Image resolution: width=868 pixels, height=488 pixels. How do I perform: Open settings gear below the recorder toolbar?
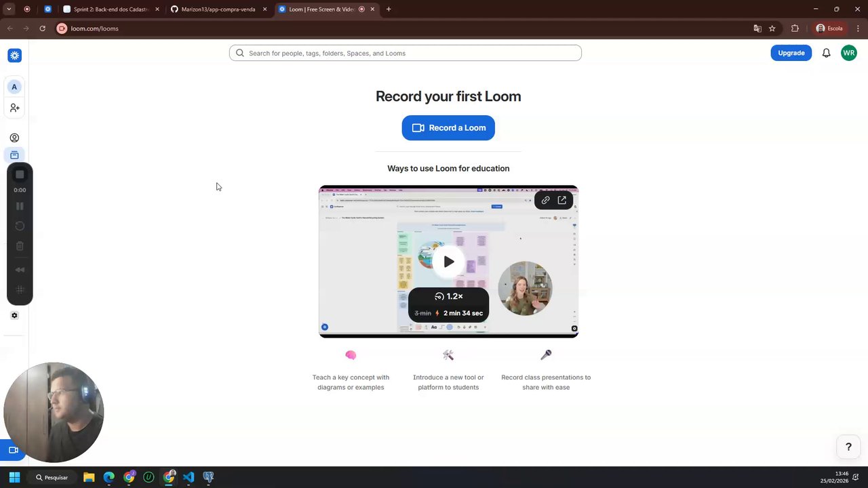pos(14,315)
